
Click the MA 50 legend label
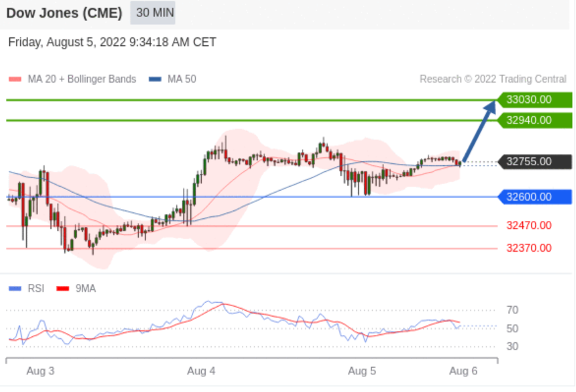coord(182,79)
